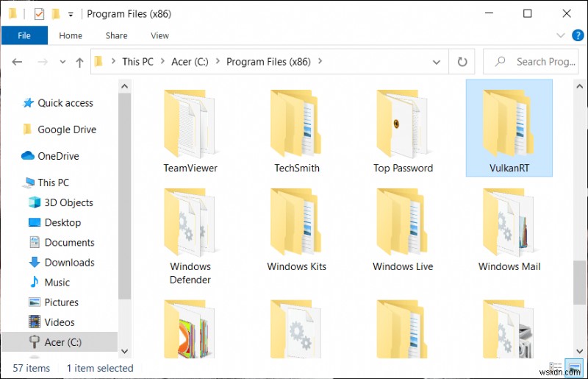Expand the chevron after Acer (C:) breadcrumb
Viewport: 588px width, 379px height.
pyautogui.click(x=218, y=61)
